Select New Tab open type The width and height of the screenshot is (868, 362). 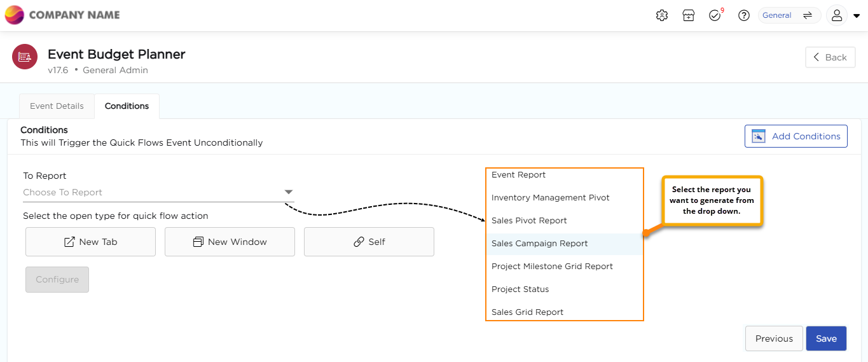pos(90,242)
